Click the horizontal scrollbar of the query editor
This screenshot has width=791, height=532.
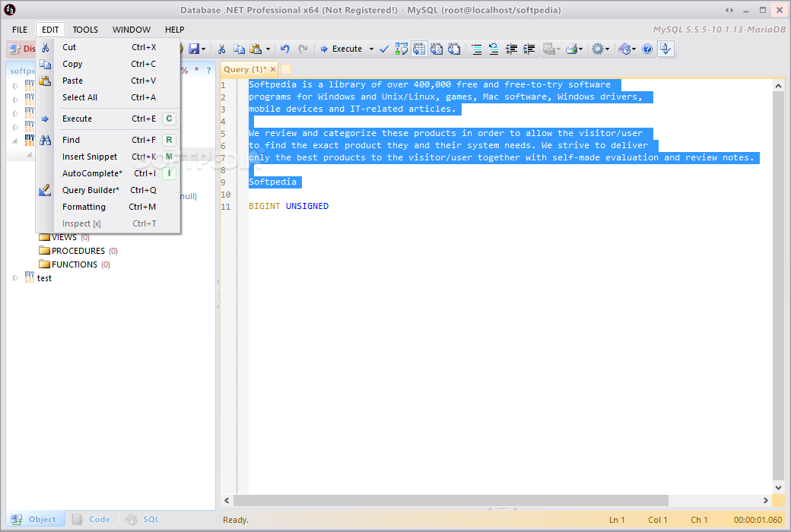coord(449,500)
